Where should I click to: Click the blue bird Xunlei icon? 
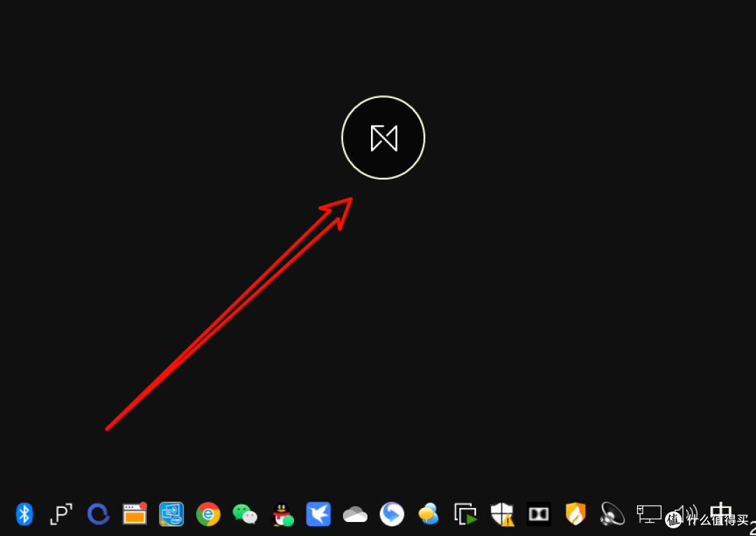coord(318,514)
